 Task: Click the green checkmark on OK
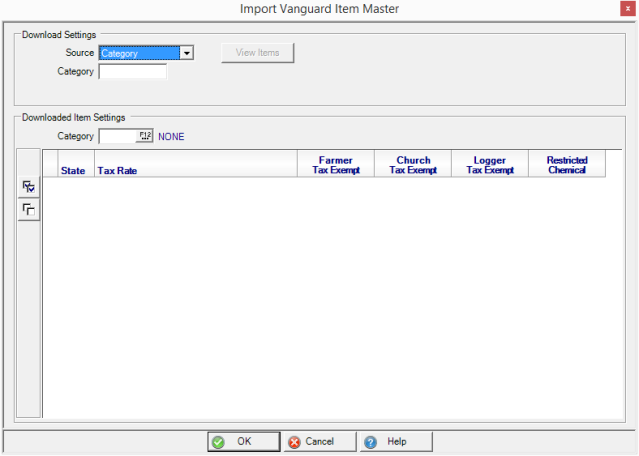(219, 442)
